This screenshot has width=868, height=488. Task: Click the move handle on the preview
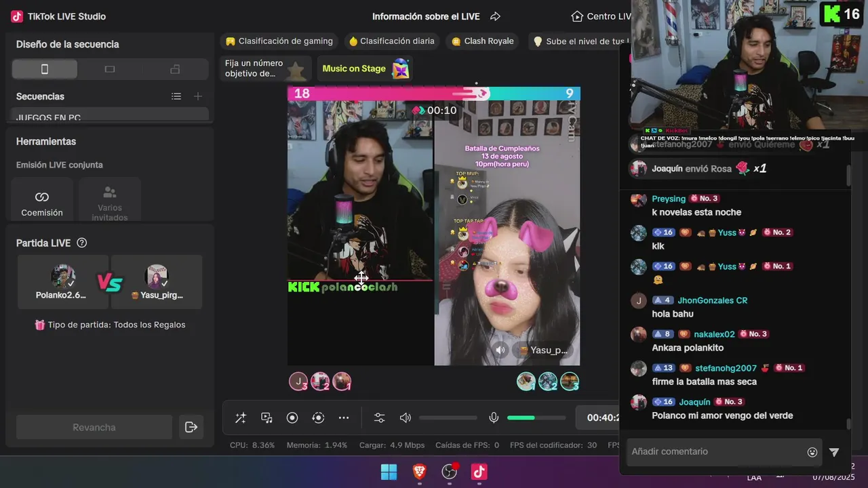pos(361,277)
